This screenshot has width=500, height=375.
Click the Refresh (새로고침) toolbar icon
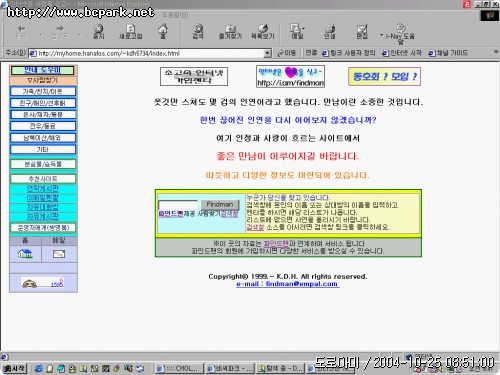click(x=131, y=32)
